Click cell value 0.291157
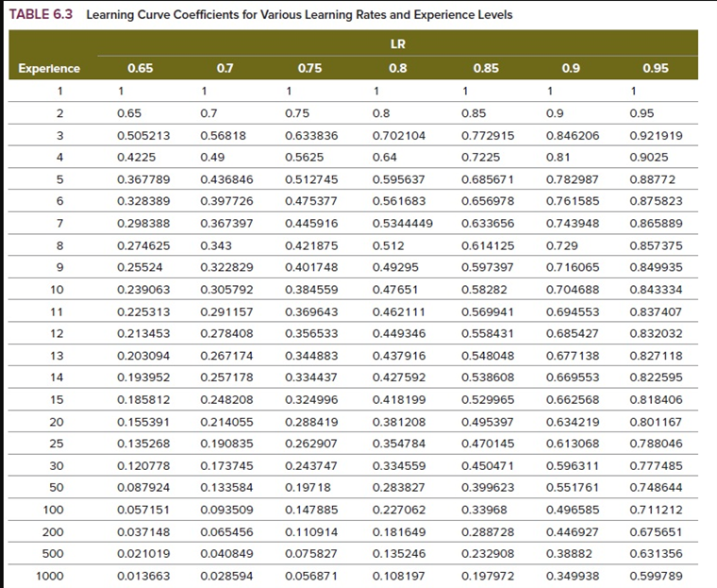Image resolution: width=717 pixels, height=588 pixels. click(x=226, y=311)
